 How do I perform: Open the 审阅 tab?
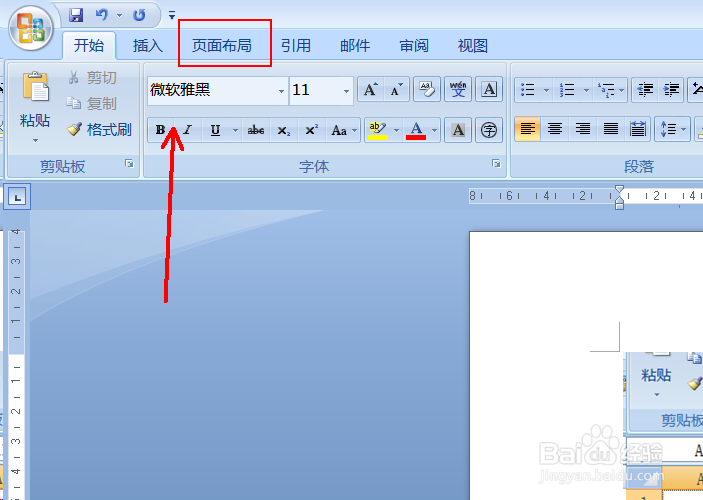(414, 45)
